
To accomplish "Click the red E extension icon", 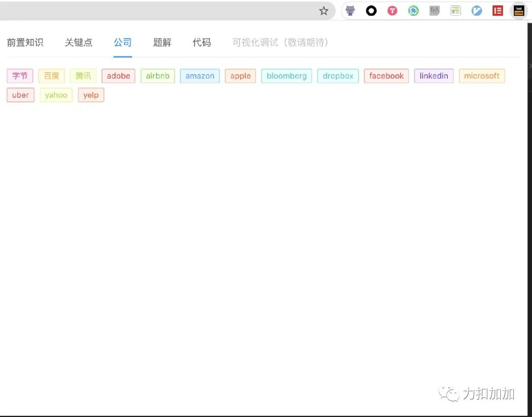I will [498, 11].
